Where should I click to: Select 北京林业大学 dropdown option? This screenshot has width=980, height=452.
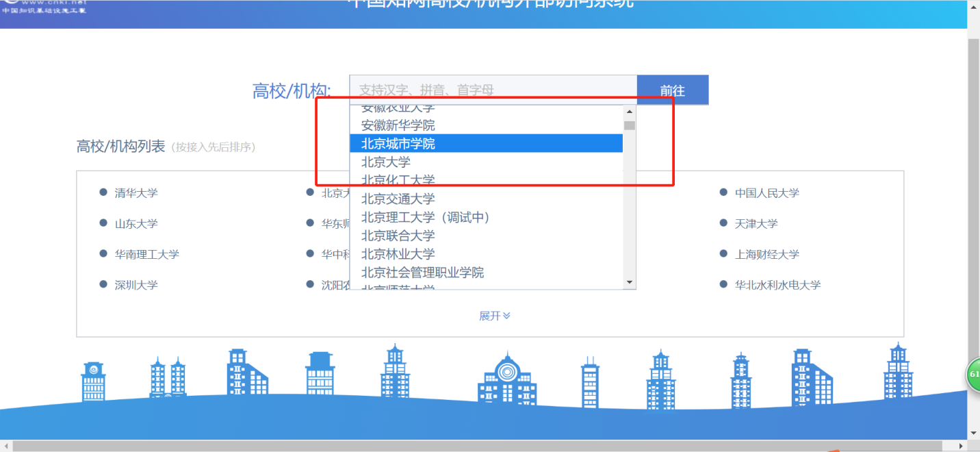(x=486, y=254)
